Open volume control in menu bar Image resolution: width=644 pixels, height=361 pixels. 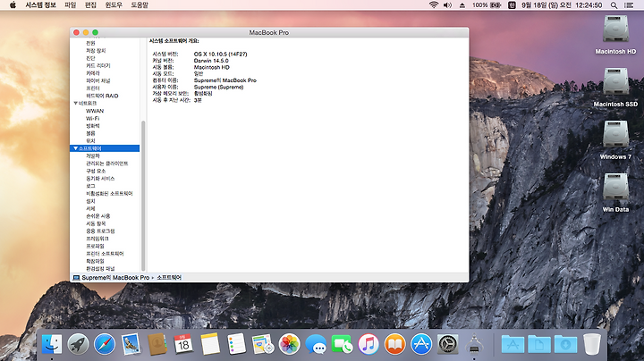pos(448,5)
